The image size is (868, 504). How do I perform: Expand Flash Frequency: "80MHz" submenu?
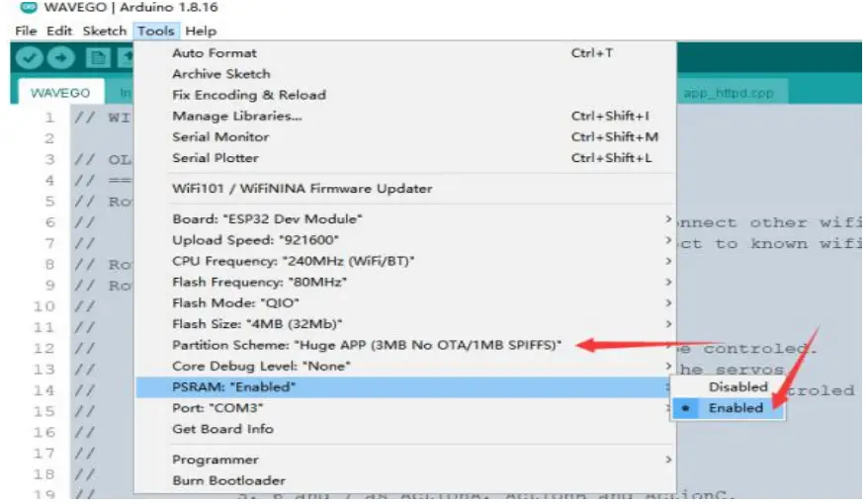pyautogui.click(x=405, y=283)
